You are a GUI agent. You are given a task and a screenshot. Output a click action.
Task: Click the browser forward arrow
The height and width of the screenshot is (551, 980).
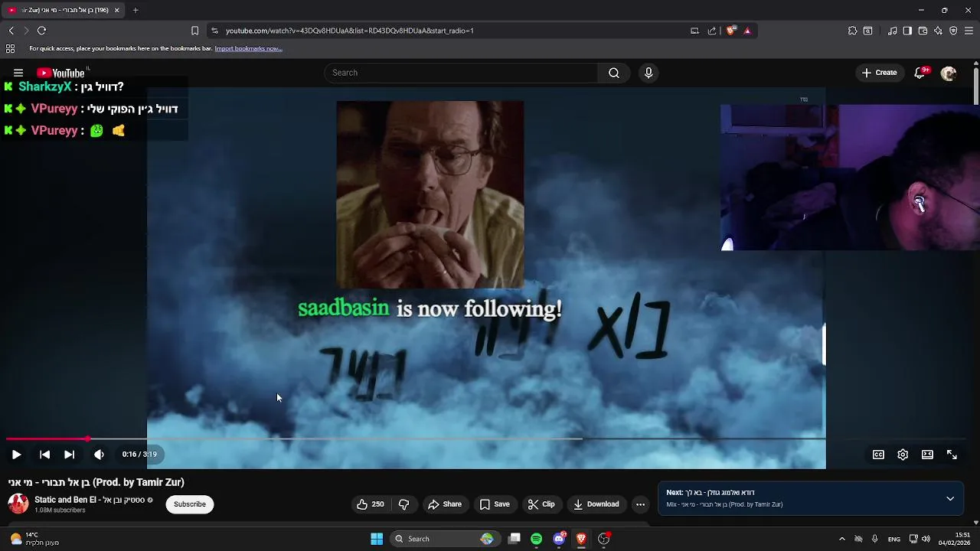(26, 31)
